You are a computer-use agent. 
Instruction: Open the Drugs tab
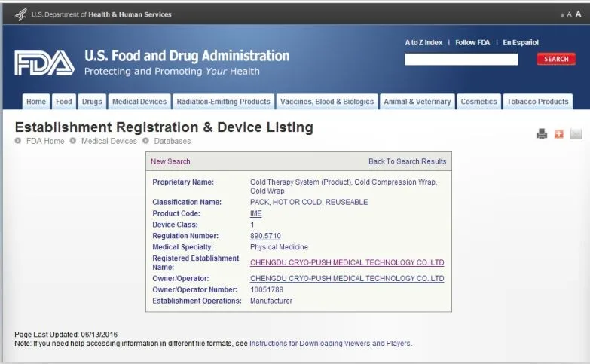point(92,102)
